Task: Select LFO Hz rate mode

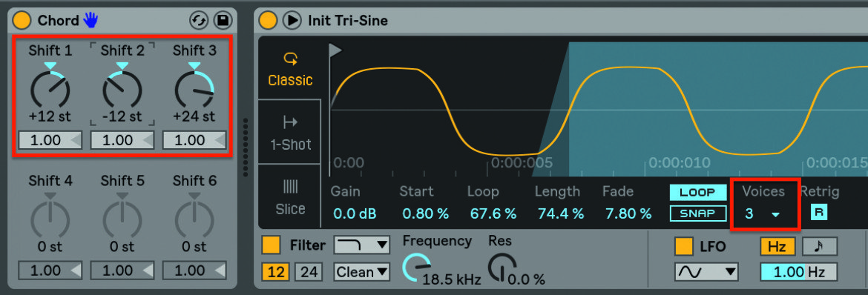Action: (x=777, y=246)
